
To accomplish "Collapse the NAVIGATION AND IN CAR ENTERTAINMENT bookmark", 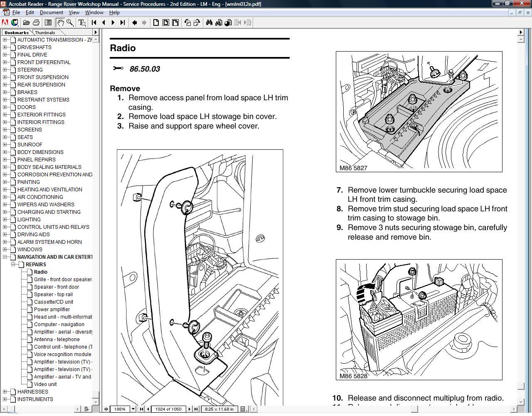I will pyautogui.click(x=5, y=257).
